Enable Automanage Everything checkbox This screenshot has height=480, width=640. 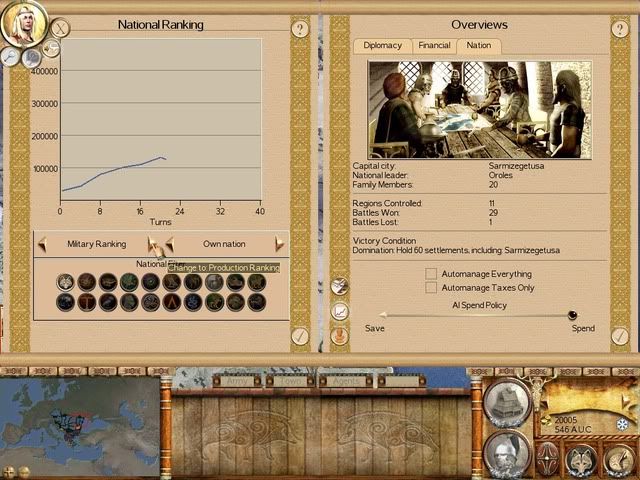pyautogui.click(x=431, y=273)
